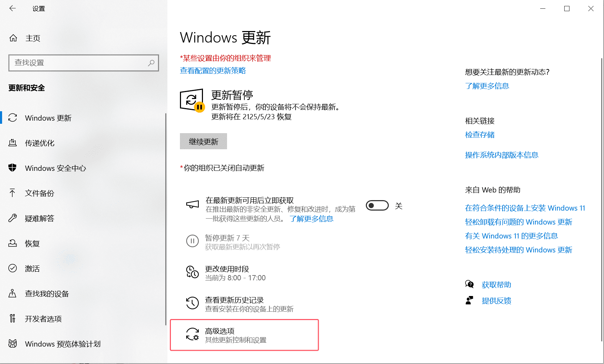Click the 获取帮助 link text
Screen dimensions: 604x364
click(x=496, y=285)
